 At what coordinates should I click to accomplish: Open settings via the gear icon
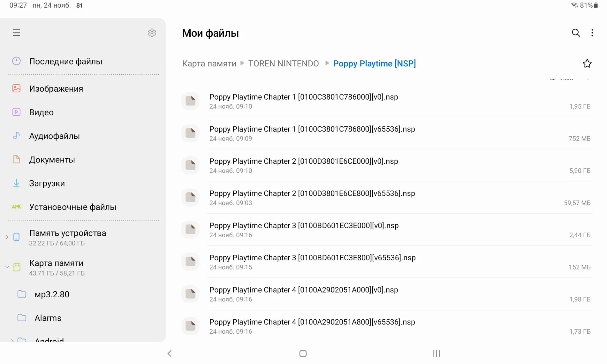coord(152,33)
